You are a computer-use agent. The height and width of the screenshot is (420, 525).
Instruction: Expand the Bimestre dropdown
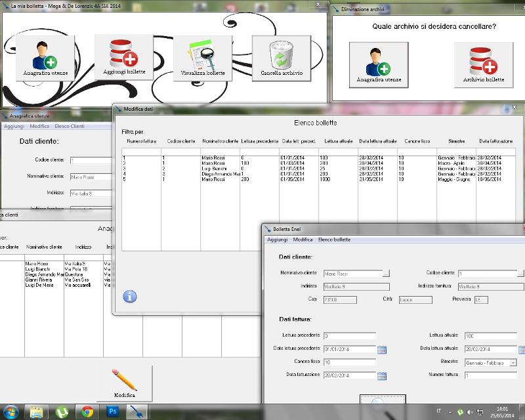pos(513,362)
